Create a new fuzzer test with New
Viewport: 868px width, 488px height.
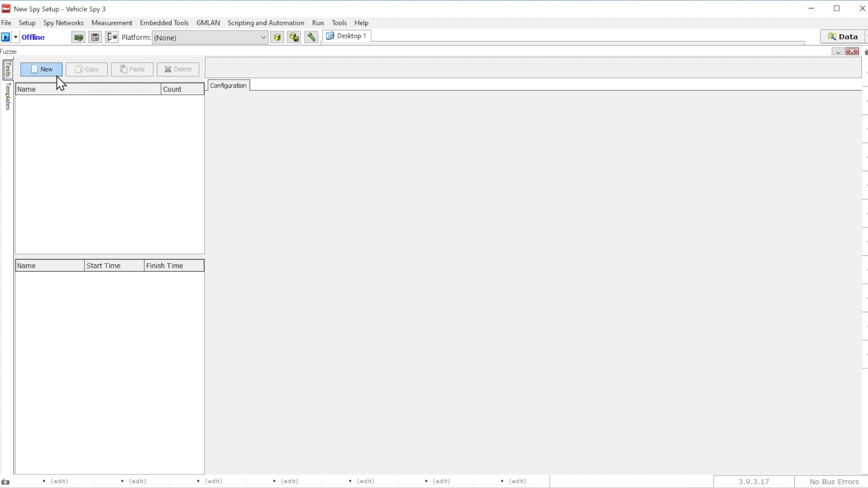(x=41, y=69)
